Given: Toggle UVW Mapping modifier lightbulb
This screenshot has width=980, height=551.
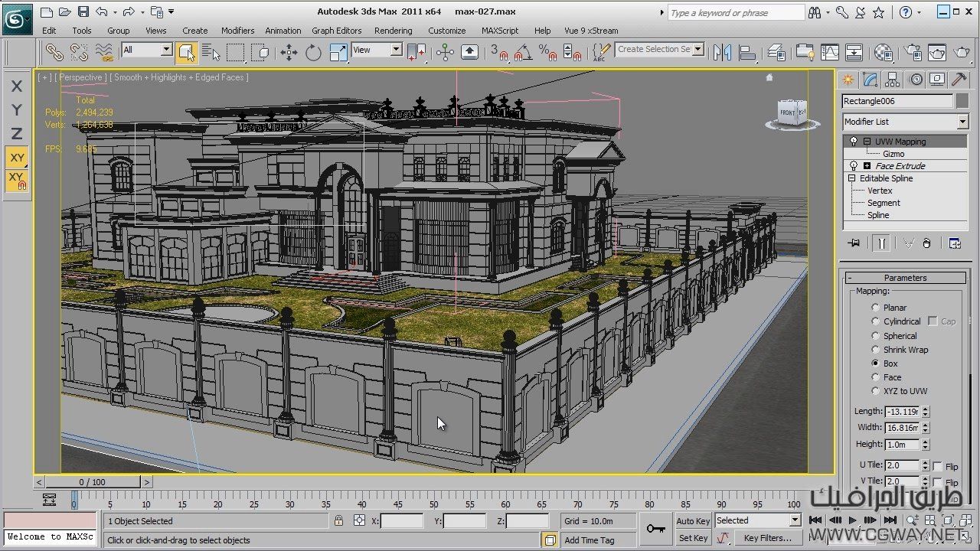Looking at the screenshot, I should tap(854, 142).
